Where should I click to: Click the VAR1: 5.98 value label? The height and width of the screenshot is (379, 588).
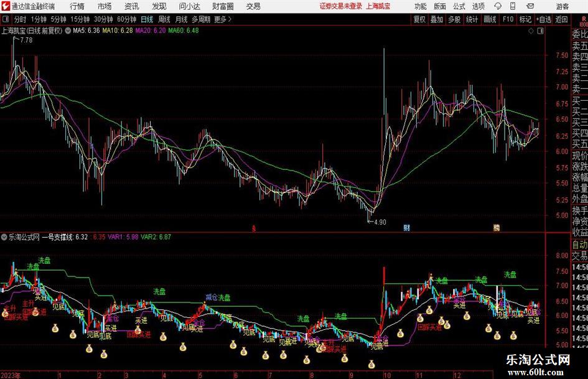(123, 237)
